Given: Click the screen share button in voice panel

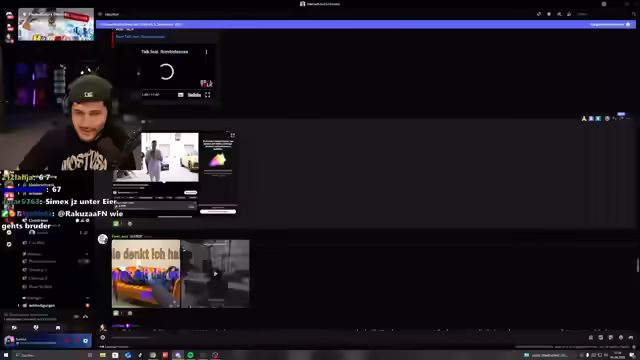Looking at the screenshot, I should tap(36, 328).
